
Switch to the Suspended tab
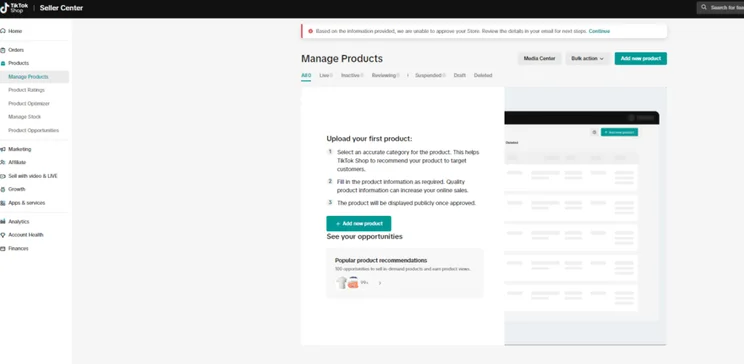pos(430,75)
